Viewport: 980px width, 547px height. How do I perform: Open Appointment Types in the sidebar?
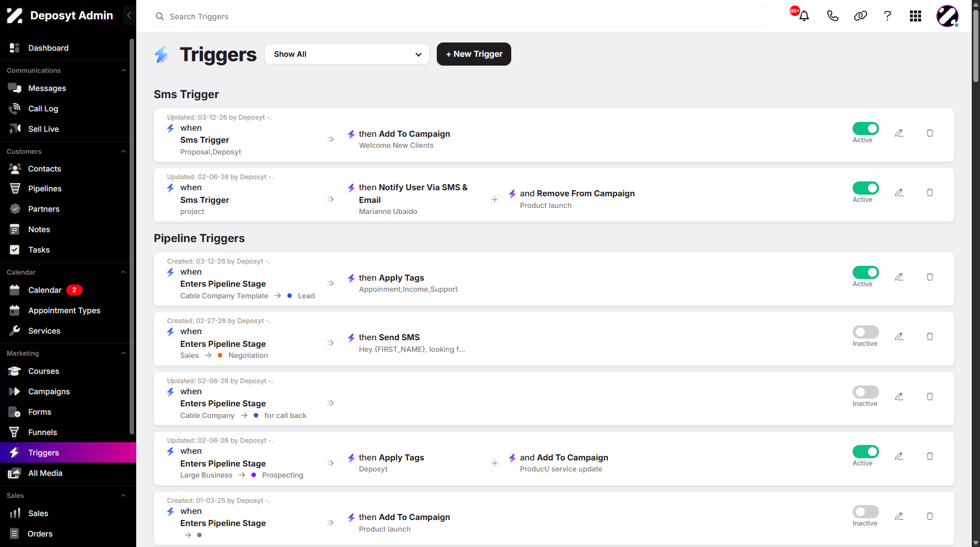[x=65, y=310]
